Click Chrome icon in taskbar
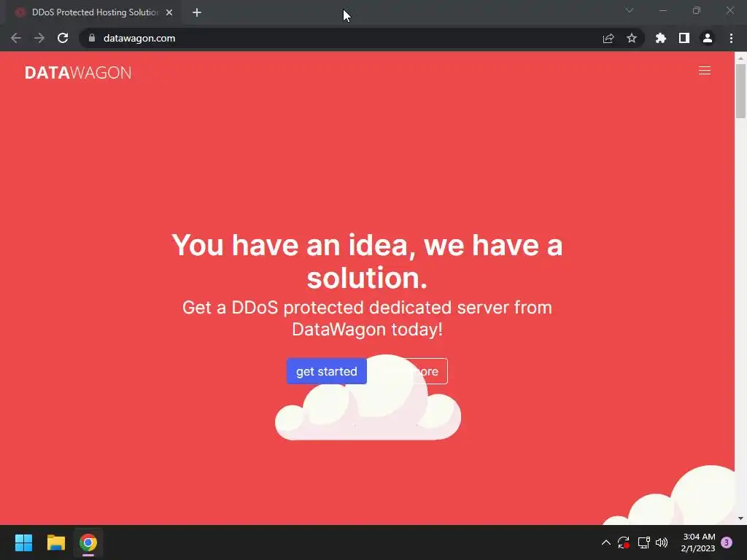This screenshot has width=747, height=560. coord(88,542)
